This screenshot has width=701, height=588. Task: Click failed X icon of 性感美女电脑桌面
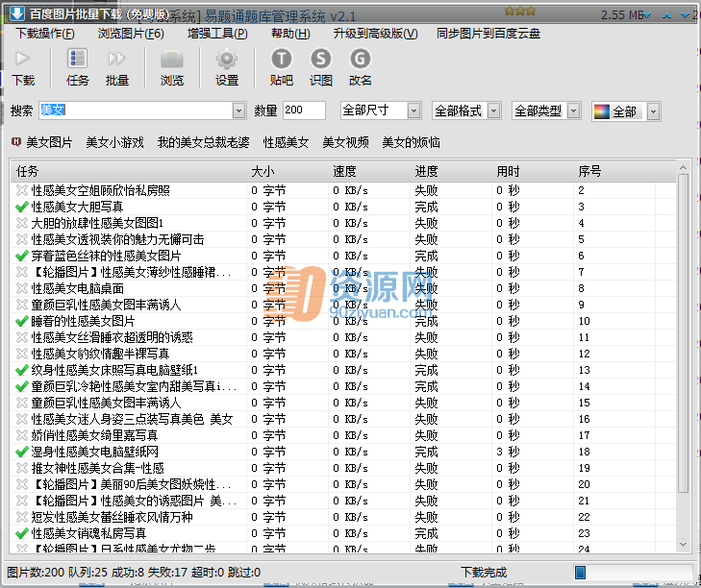pyautogui.click(x=21, y=288)
